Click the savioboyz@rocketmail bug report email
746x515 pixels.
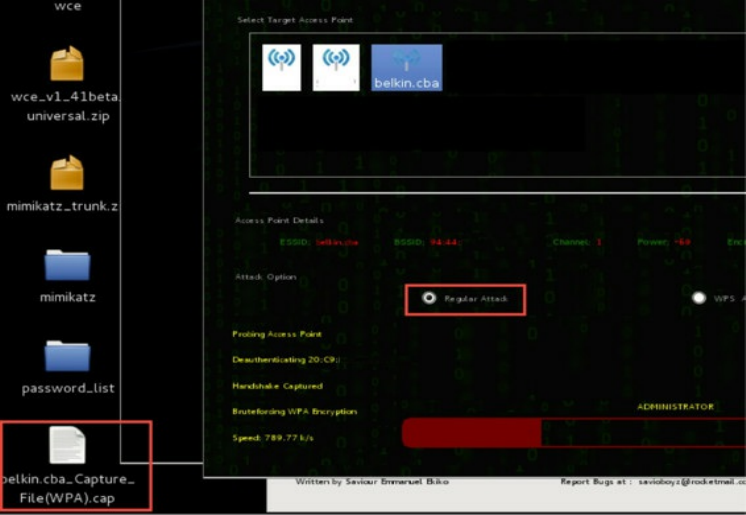tap(692, 482)
